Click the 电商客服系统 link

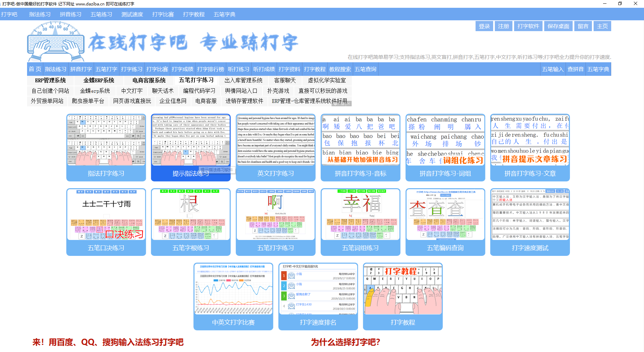click(x=149, y=80)
